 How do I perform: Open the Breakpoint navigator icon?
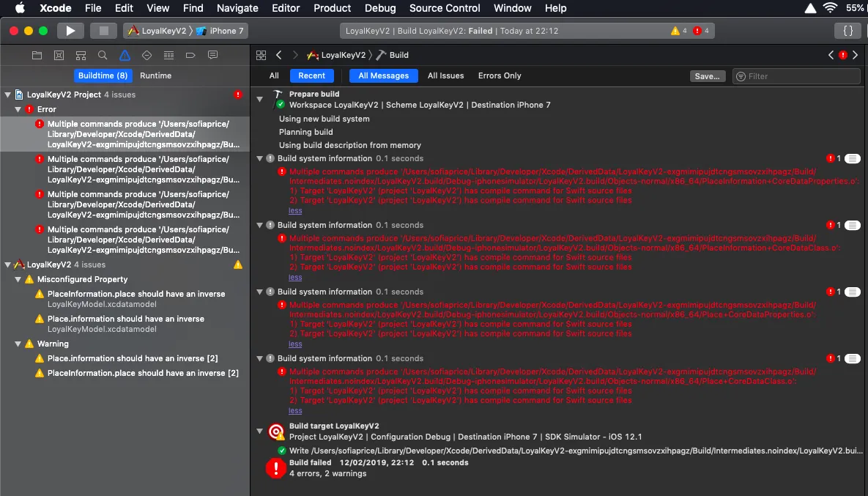pos(190,56)
